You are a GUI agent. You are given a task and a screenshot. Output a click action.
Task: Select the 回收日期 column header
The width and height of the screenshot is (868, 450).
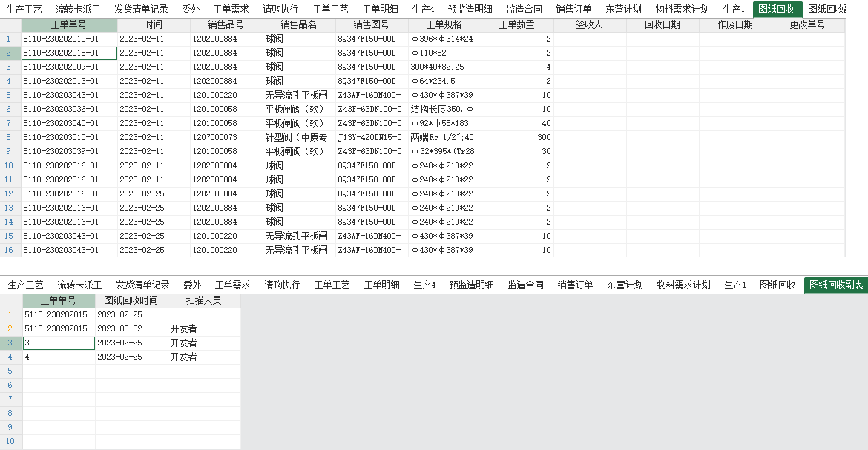click(x=662, y=25)
